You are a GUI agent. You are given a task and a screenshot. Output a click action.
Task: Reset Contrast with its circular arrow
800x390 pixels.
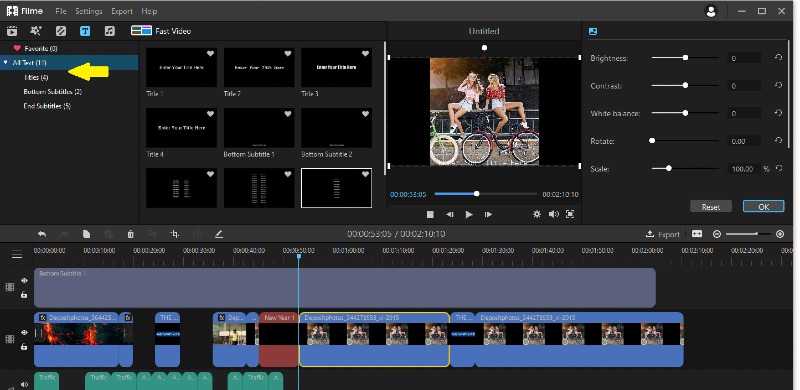tap(778, 85)
